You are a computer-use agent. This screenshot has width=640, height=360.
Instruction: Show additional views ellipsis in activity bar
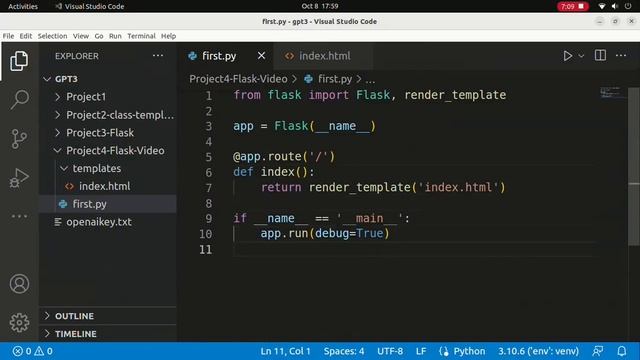[x=19, y=216]
